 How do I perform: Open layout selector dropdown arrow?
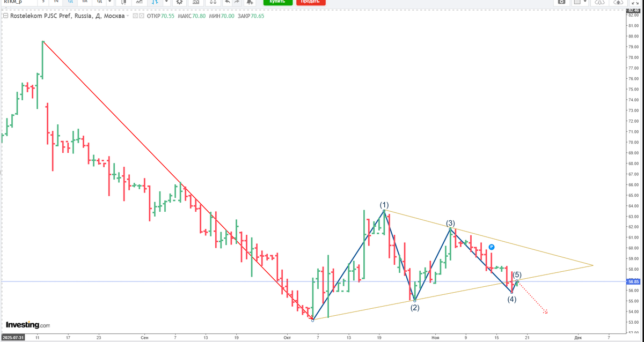pyautogui.click(x=585, y=2)
